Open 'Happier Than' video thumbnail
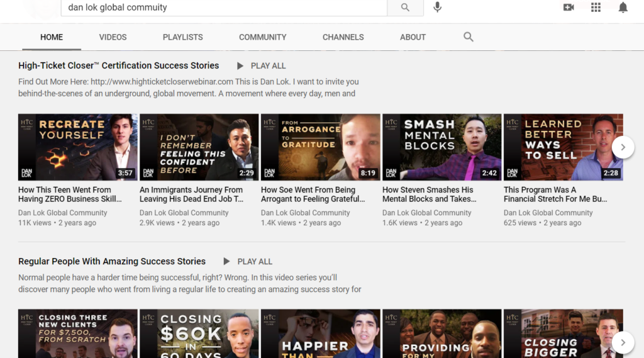This screenshot has width=644, height=358. click(x=320, y=333)
